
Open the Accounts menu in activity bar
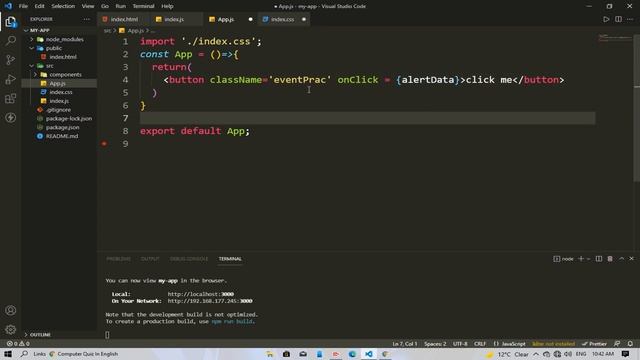tap(11, 310)
